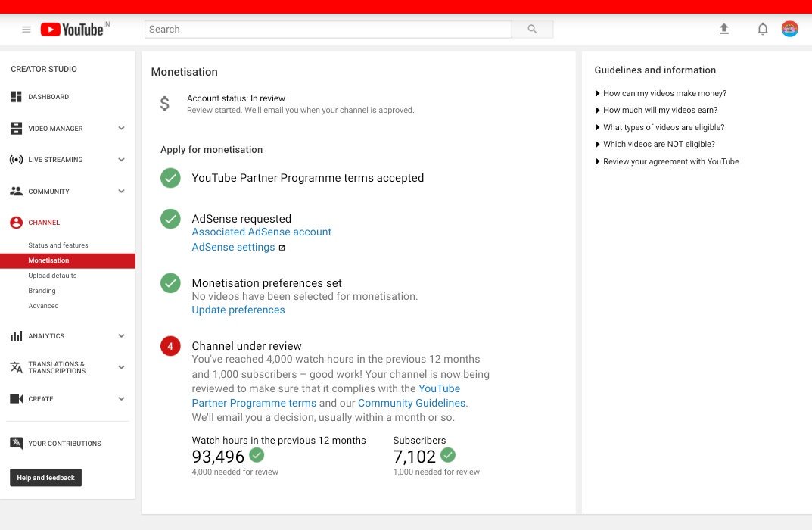Click the green check beside Monetisation preferences set
The height and width of the screenshot is (530, 812).
(x=170, y=283)
